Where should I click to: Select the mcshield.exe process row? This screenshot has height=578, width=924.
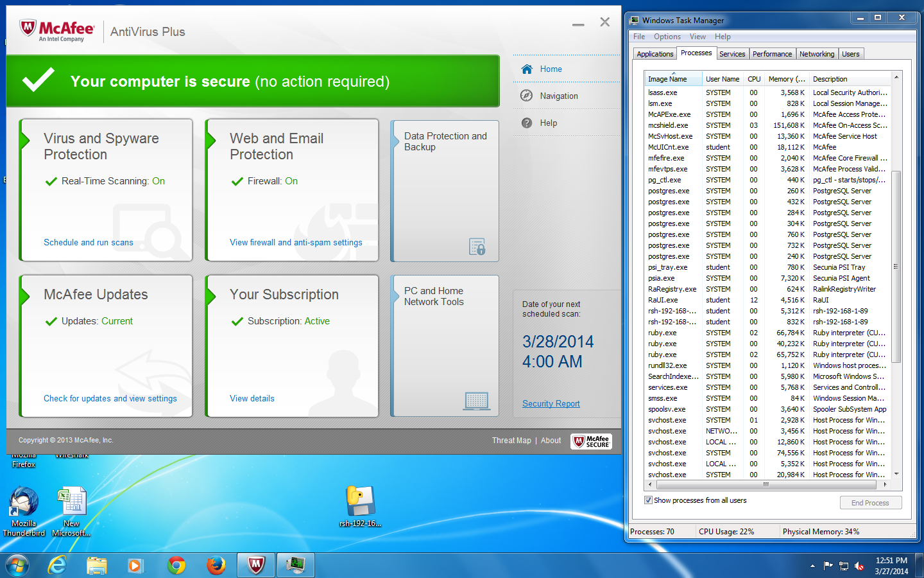click(x=767, y=125)
